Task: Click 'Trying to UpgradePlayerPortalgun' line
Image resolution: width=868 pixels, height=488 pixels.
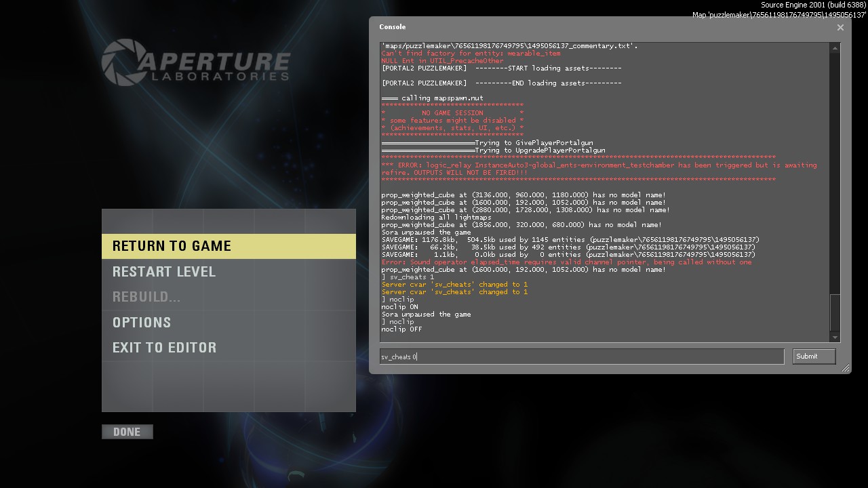Action: pos(493,150)
